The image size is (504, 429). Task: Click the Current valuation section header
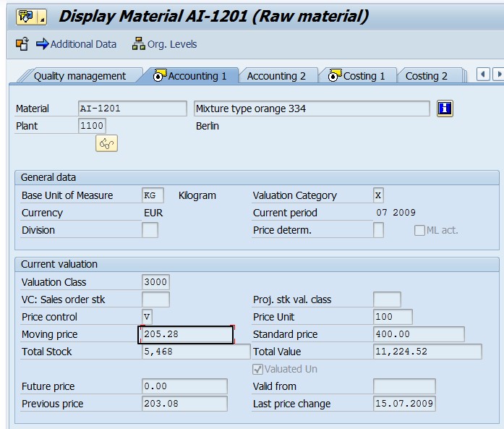257,264
